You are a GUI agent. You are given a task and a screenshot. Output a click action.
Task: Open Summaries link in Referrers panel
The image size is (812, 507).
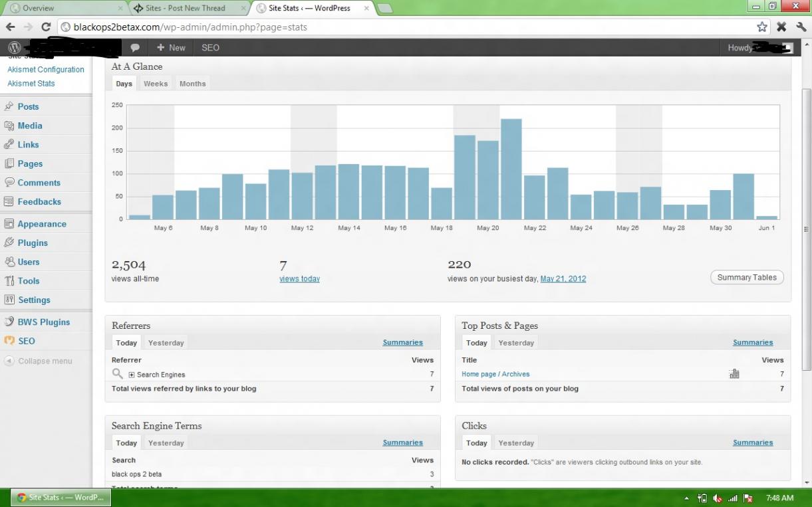click(x=402, y=343)
